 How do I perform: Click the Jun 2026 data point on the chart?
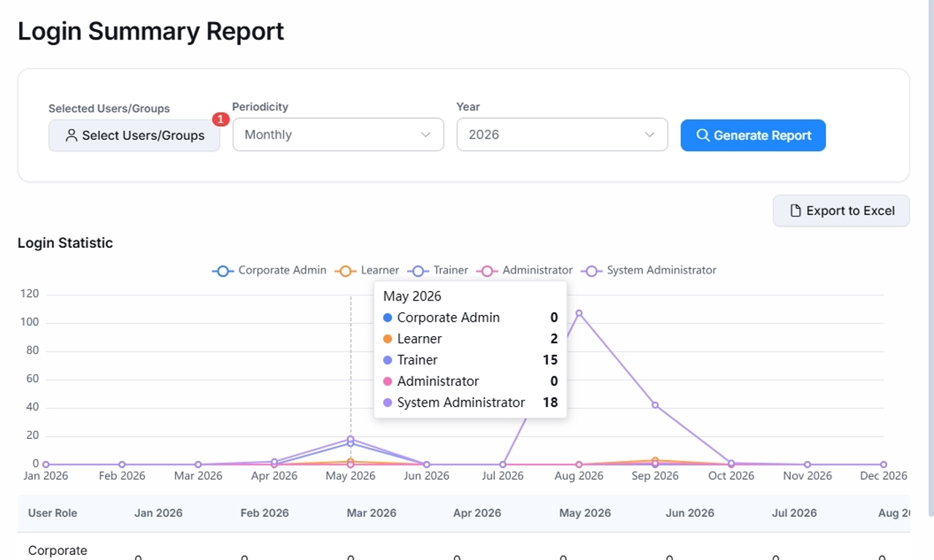click(x=427, y=464)
